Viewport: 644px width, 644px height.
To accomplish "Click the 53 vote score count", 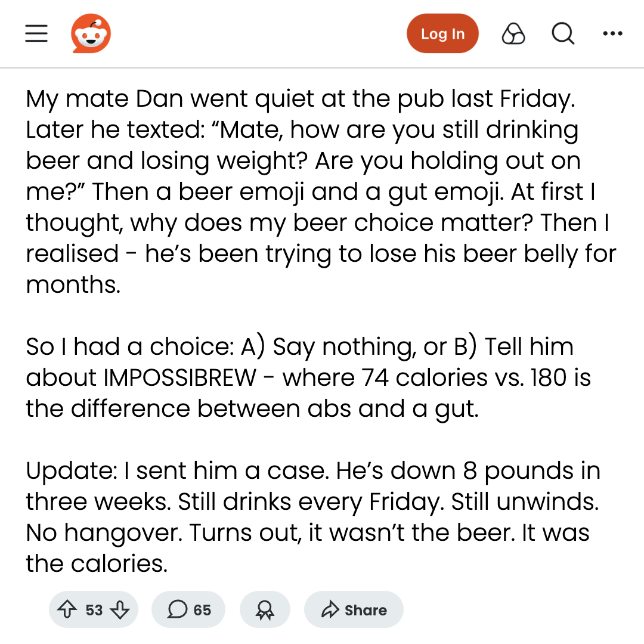I will tap(94, 610).
